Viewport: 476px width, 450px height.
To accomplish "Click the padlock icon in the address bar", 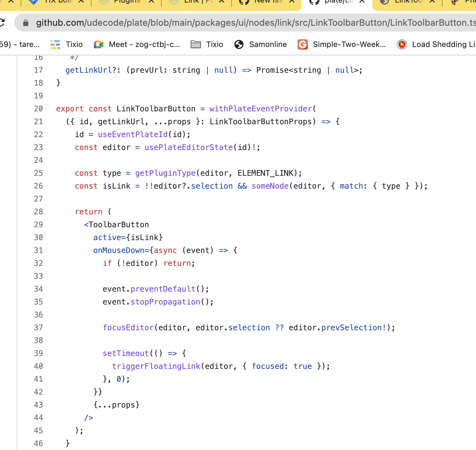I will [x=26, y=23].
